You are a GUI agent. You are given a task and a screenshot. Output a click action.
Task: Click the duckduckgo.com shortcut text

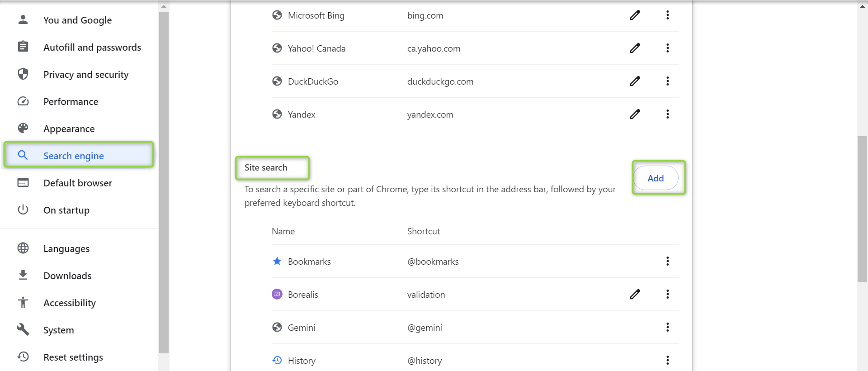click(x=440, y=81)
